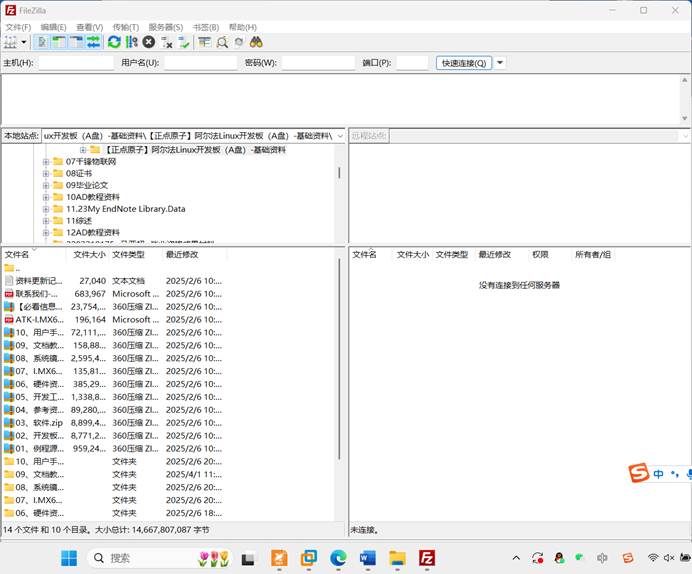Viewport: 692px width, 574px height.
Task: Click the list-lines toolbar icon after Reconnect
Action: pyautogui.click(x=204, y=42)
